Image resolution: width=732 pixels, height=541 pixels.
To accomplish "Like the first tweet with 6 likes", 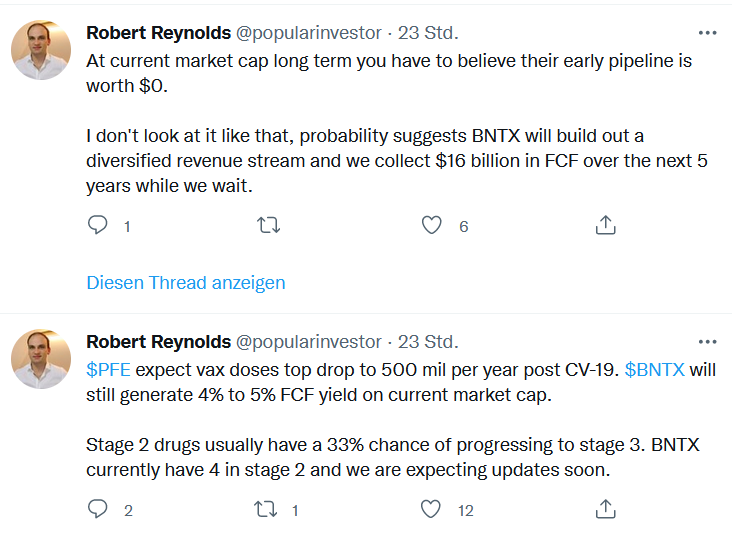I will tap(431, 226).
